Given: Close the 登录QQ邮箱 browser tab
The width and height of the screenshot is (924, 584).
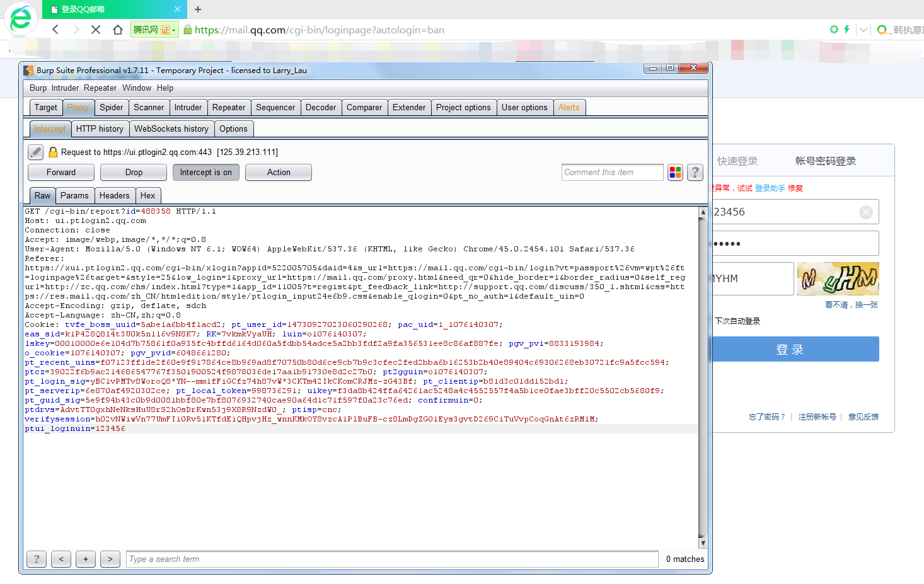Looking at the screenshot, I should click(x=177, y=9).
